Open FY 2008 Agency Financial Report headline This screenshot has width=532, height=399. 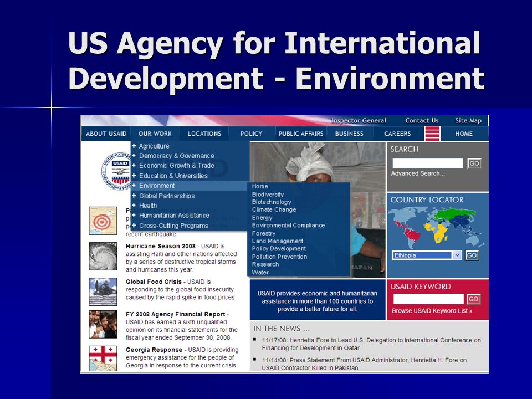coord(176,315)
